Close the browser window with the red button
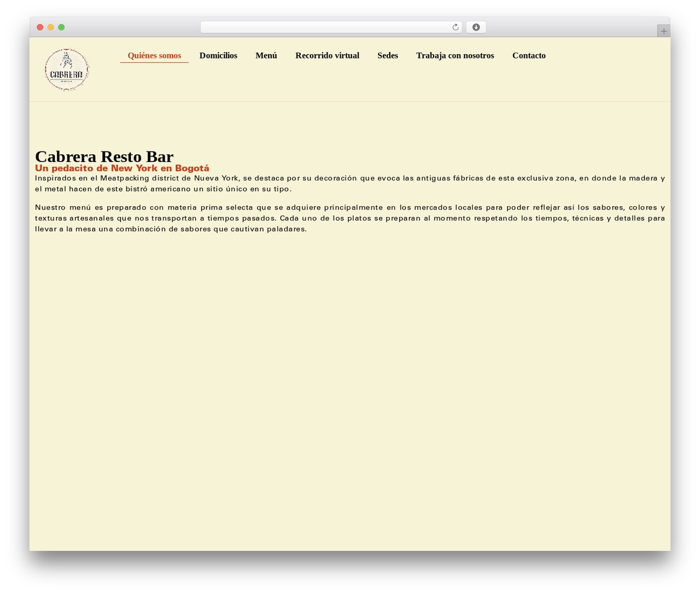The height and width of the screenshot is (593, 700). pyautogui.click(x=40, y=27)
